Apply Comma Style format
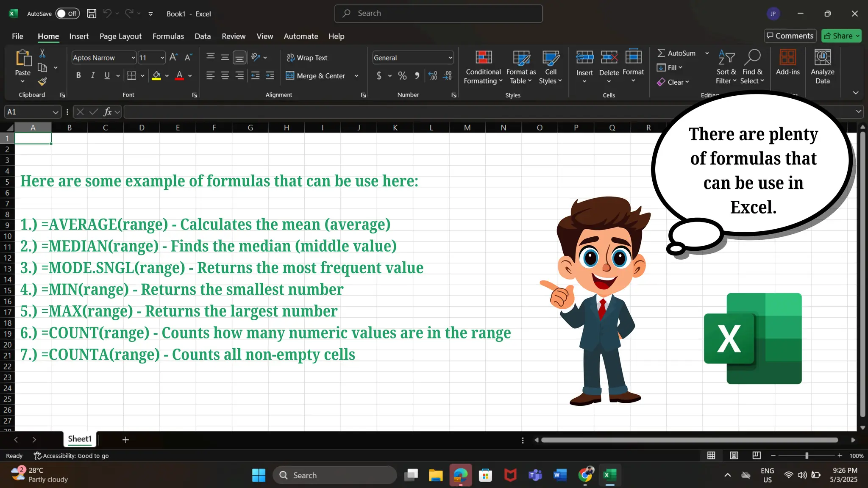Screen dimensions: 868x488 (417, 75)
